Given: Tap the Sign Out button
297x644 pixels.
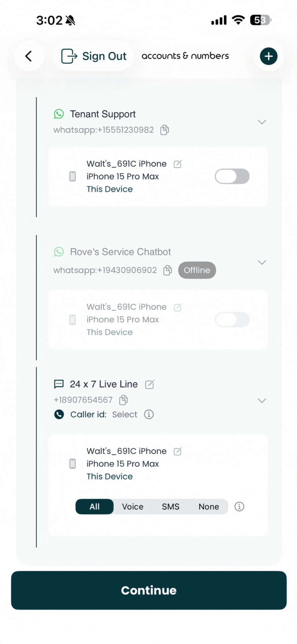Looking at the screenshot, I should pos(94,56).
